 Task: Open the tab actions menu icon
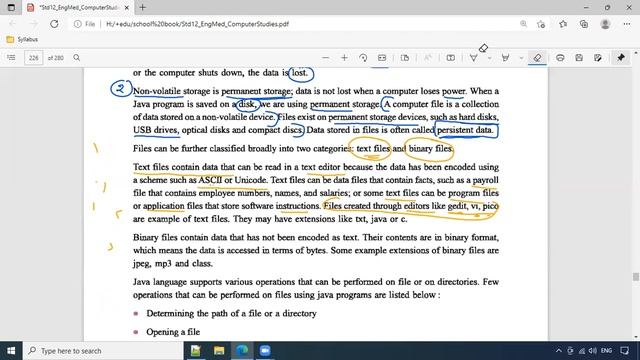[x=11, y=7]
